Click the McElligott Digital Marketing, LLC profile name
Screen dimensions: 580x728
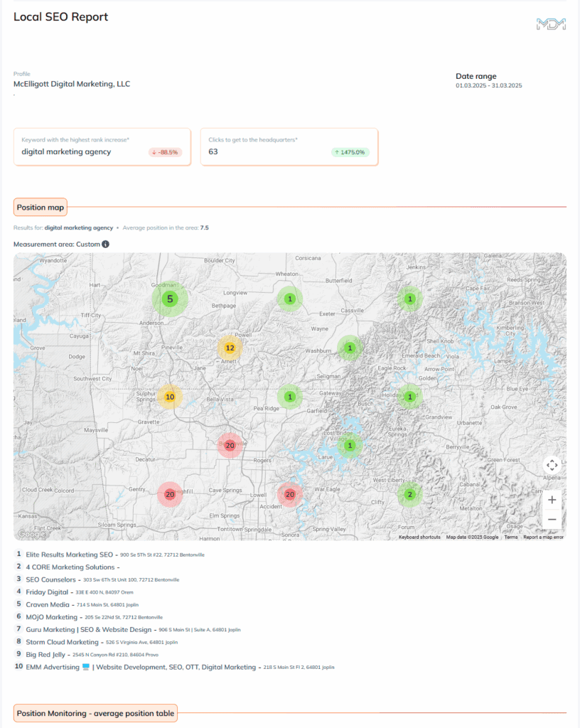72,84
